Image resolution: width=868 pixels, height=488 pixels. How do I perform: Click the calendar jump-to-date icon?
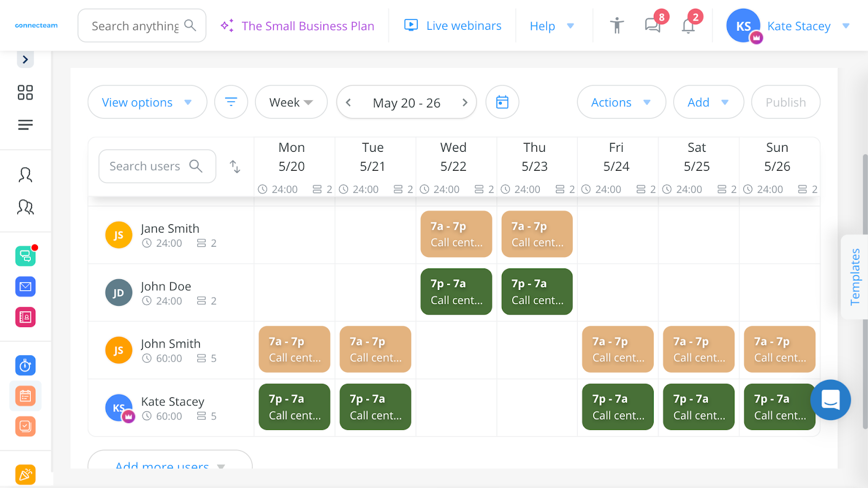[x=502, y=102]
